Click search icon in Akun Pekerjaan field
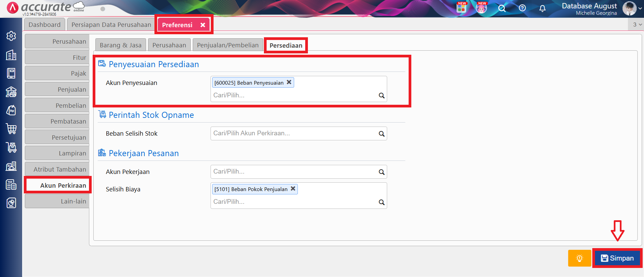This screenshot has height=277, width=644. (x=381, y=172)
